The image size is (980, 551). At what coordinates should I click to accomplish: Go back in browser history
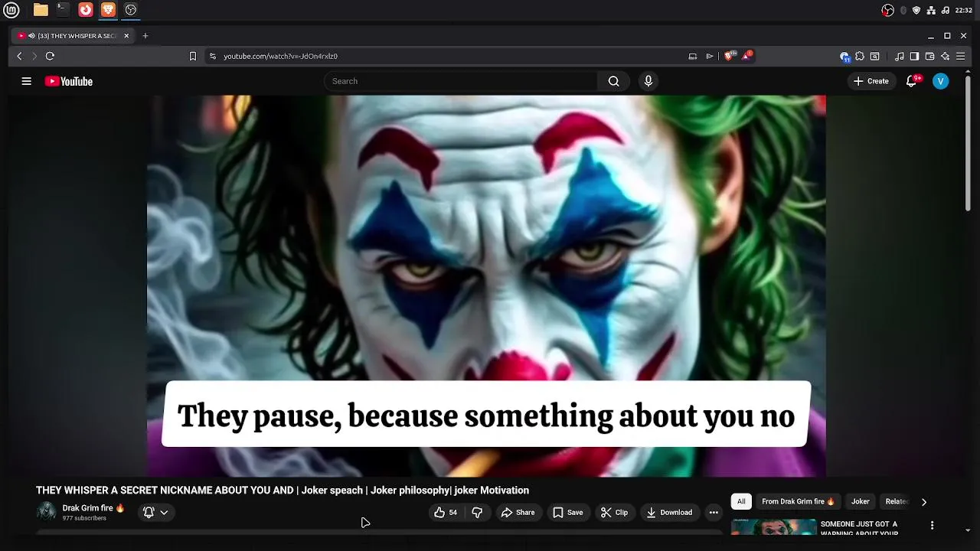[x=19, y=56]
